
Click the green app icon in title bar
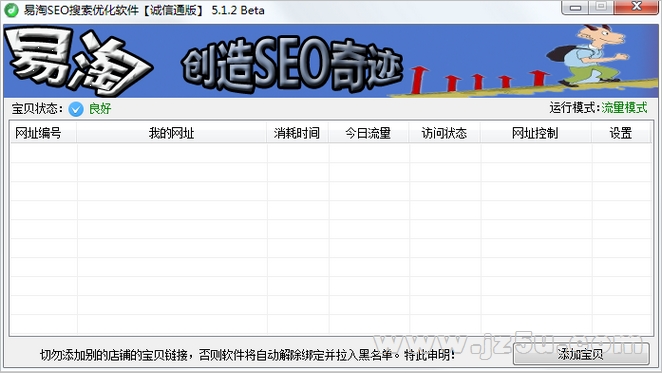(x=11, y=10)
